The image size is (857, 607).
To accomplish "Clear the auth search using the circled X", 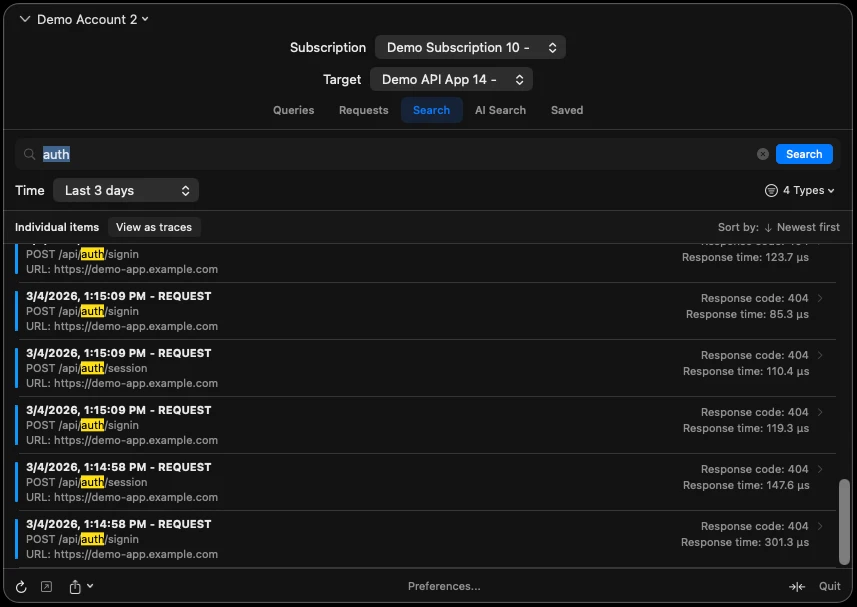I will click(763, 154).
